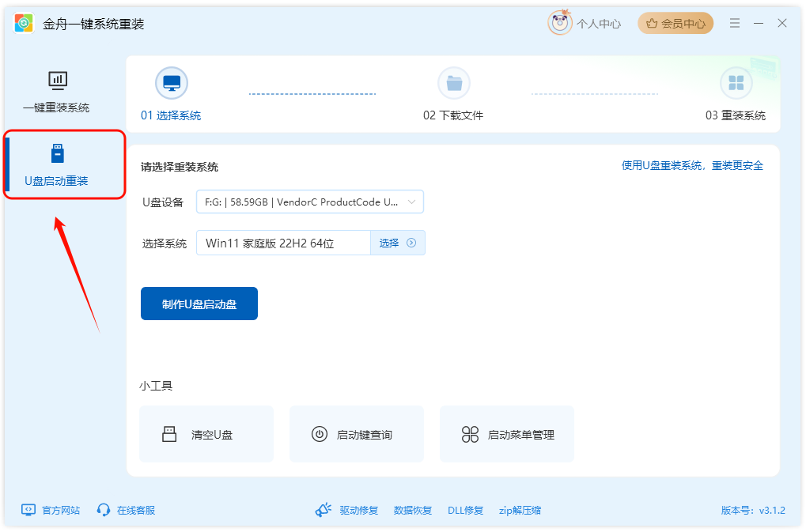This screenshot has height=532, width=806.
Task: Click the 小工具 section label
Action: pos(156,386)
